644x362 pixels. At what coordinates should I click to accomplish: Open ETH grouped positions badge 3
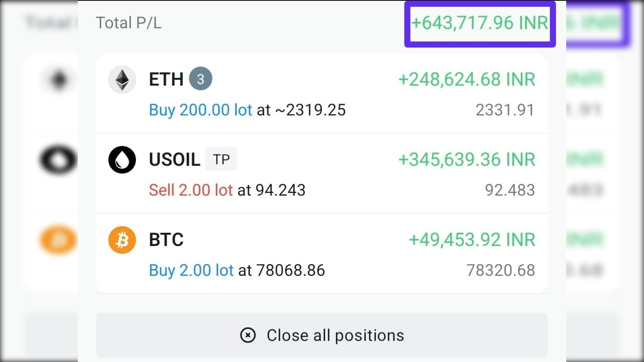pyautogui.click(x=200, y=79)
